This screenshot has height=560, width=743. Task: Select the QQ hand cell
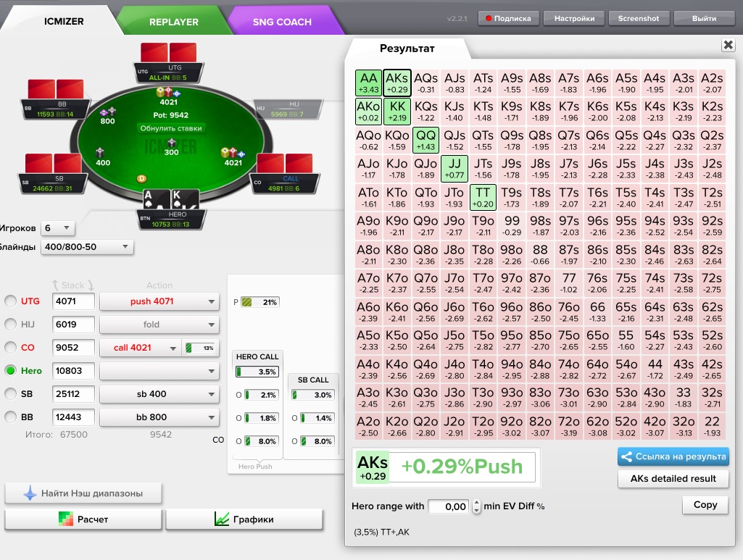pyautogui.click(x=426, y=140)
